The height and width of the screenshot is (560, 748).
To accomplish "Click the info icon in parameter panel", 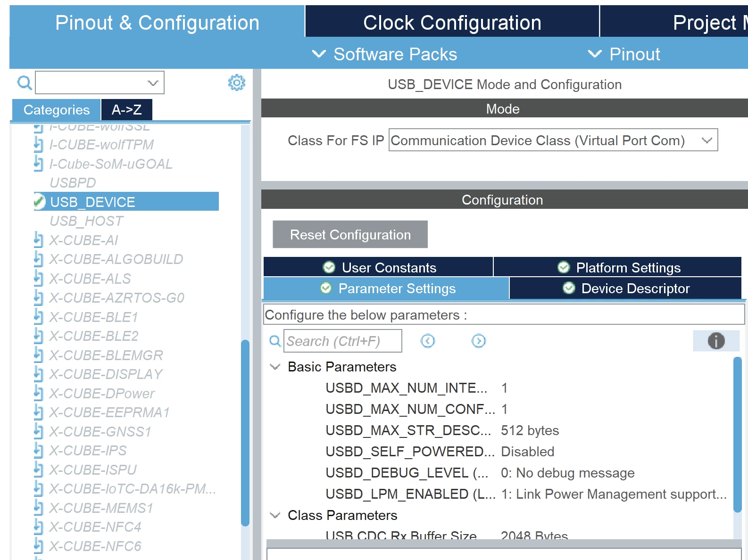I will (716, 340).
